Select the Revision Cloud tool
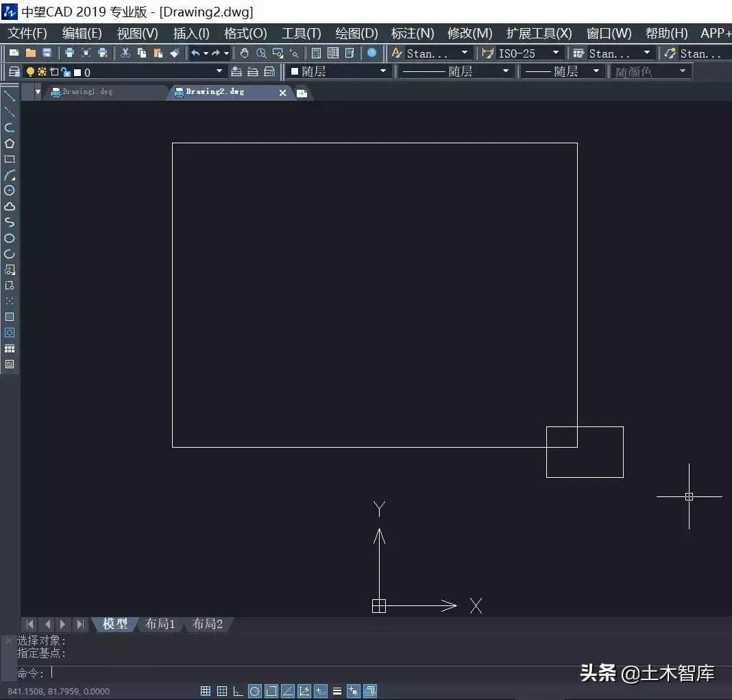This screenshot has width=732, height=700. tap(10, 206)
